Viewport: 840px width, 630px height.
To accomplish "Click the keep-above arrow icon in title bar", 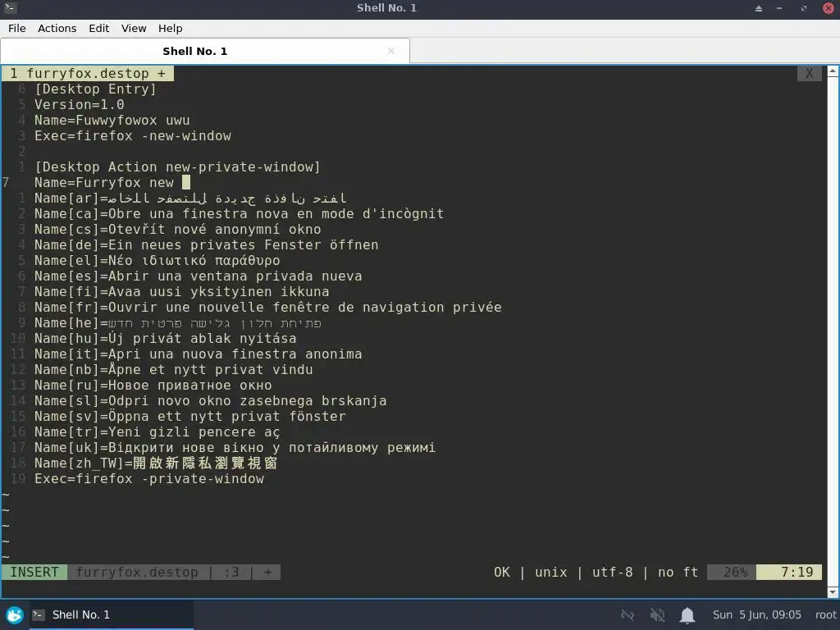I will pyautogui.click(x=759, y=8).
